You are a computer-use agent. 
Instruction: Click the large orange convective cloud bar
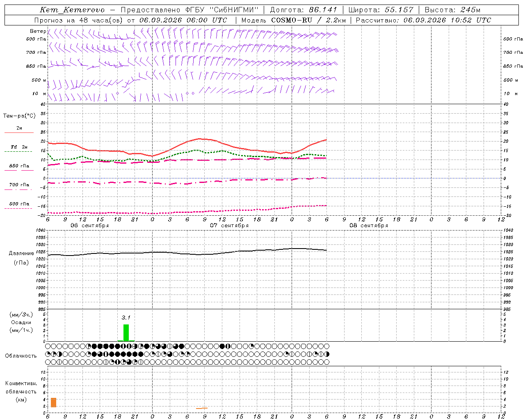pyautogui.click(x=53, y=402)
